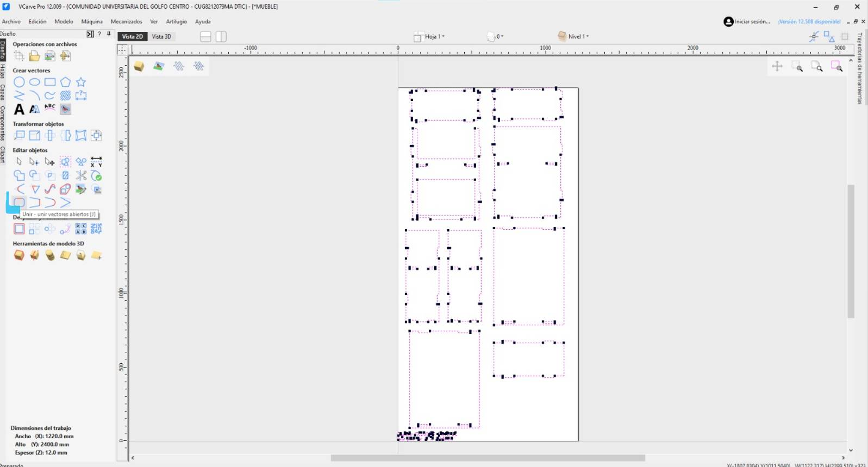Open the measure X Y tool
Image resolution: width=868 pixels, height=467 pixels.
[96, 161]
